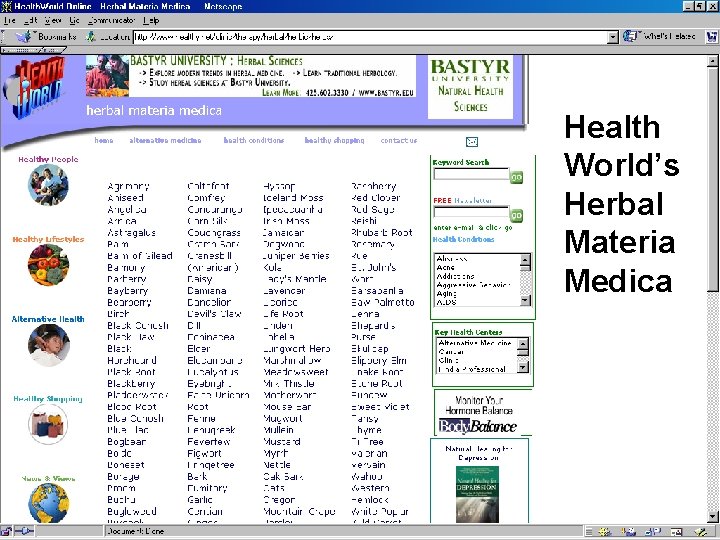Open the Echinacea herb link

click(211, 337)
